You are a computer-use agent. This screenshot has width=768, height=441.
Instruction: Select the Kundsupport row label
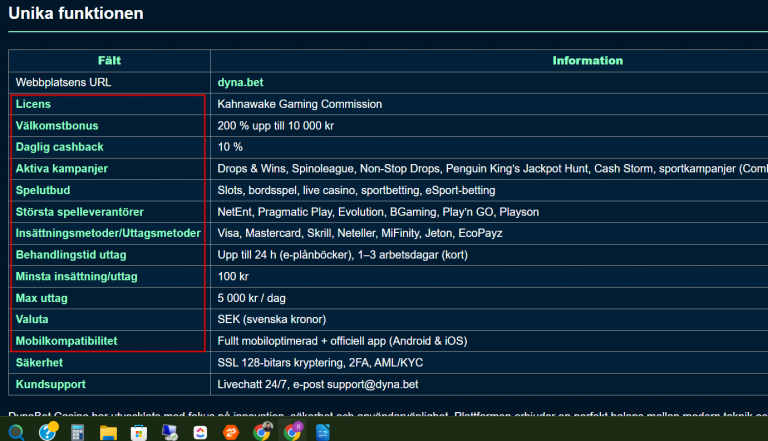point(51,384)
